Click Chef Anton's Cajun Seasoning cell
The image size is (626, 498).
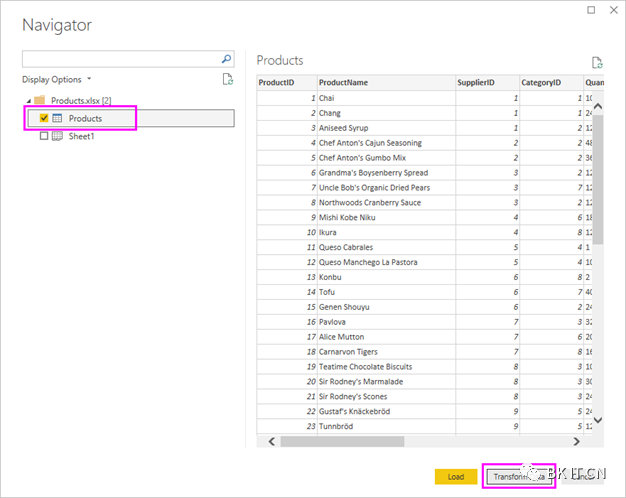386,143
